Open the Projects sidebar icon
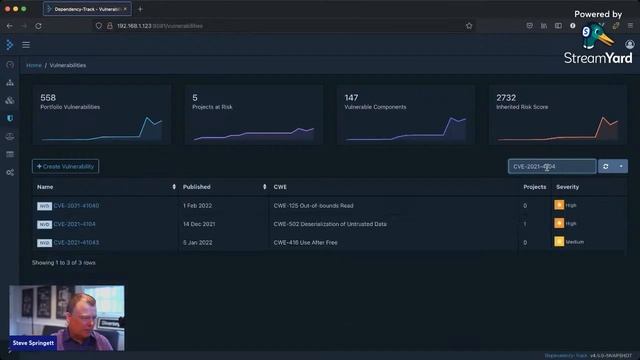This screenshot has width=640, height=360. [10, 82]
